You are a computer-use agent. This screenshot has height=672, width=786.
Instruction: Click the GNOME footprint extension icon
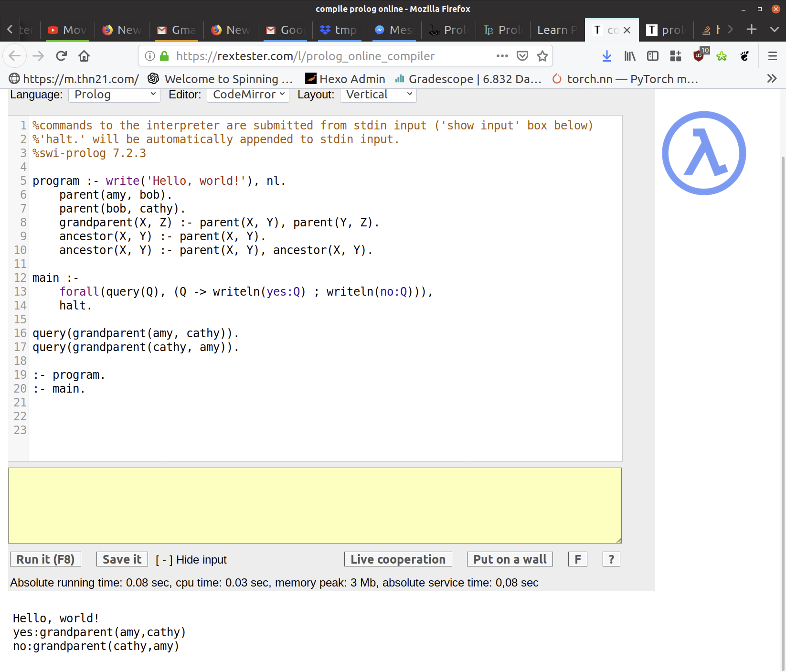coord(744,56)
